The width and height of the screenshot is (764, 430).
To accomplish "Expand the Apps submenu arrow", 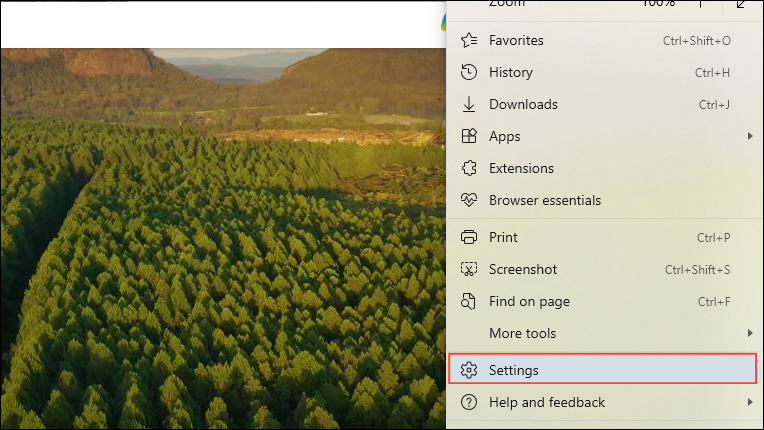I will pyautogui.click(x=750, y=136).
